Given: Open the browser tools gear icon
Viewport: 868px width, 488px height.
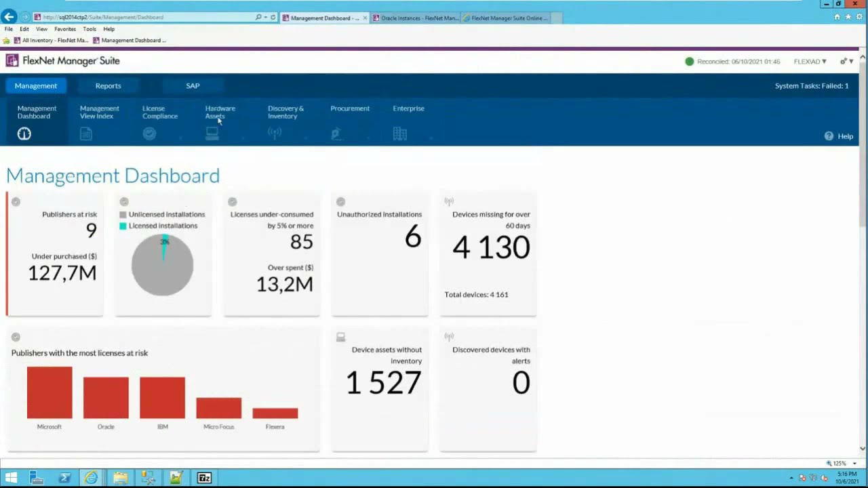Looking at the screenshot, I should 858,18.
